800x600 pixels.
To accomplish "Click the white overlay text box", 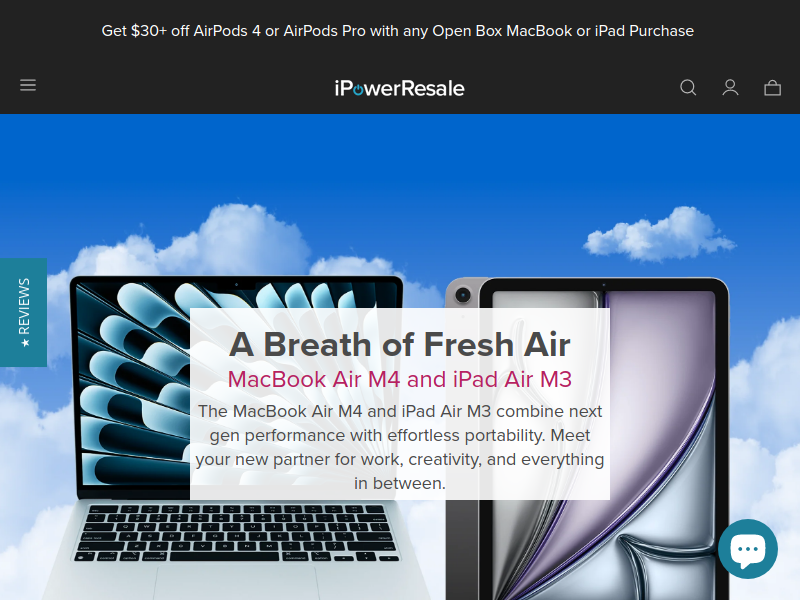I will 399,404.
